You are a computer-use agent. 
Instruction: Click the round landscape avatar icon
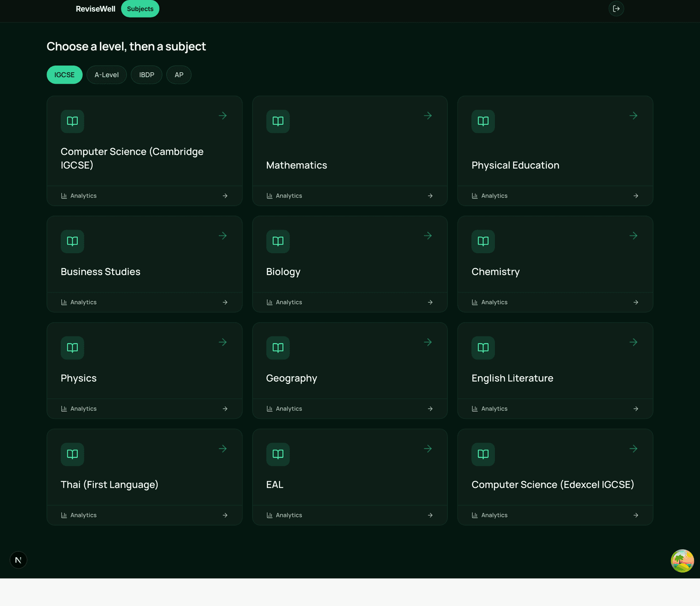click(x=682, y=561)
